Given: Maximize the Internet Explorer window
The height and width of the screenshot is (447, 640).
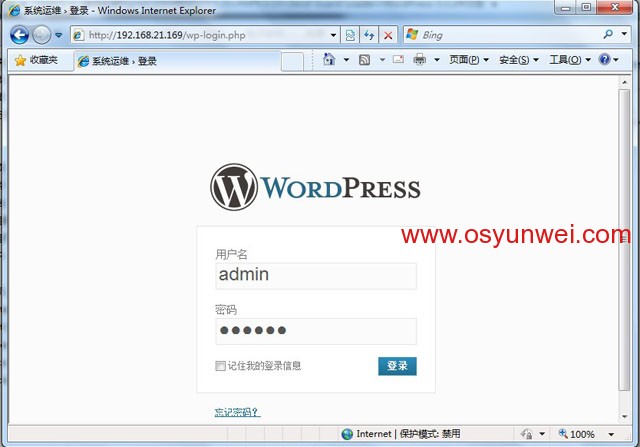Looking at the screenshot, I should [586, 8].
